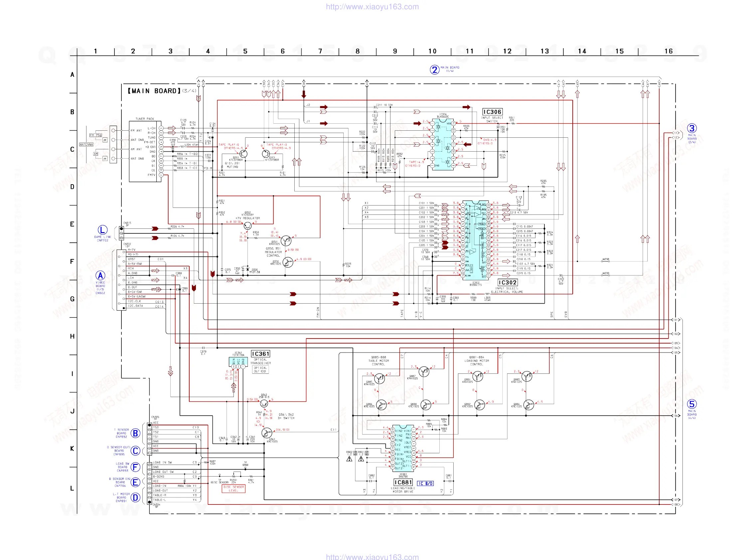
Task: Click the left warning triangle near R882
Action: tap(349, 459)
